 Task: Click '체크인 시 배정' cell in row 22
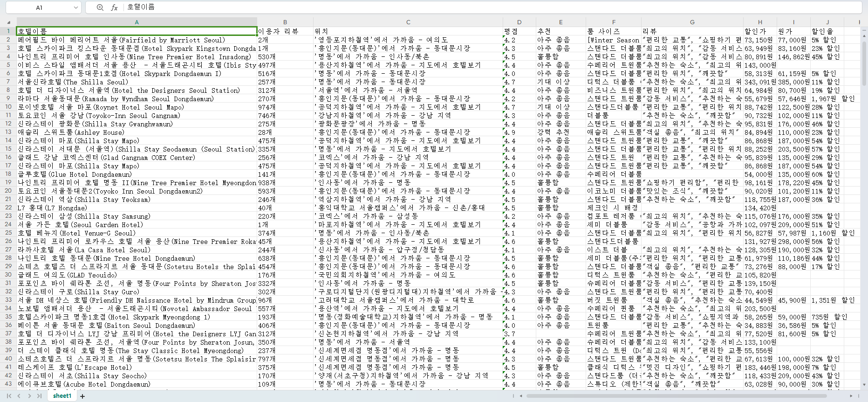[x=614, y=208]
